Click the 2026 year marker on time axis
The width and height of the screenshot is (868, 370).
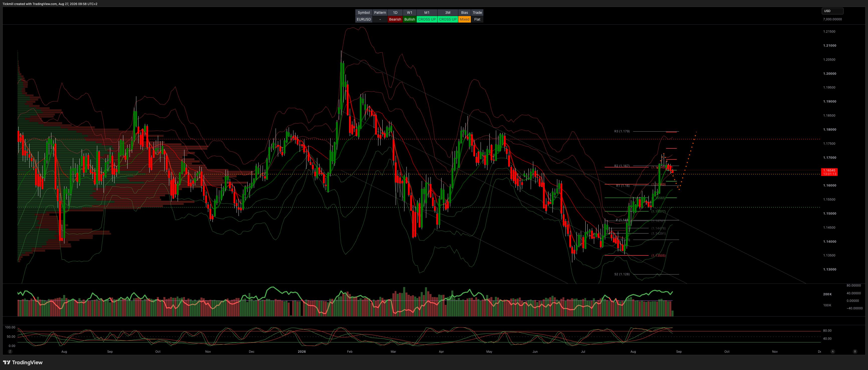[x=302, y=351]
